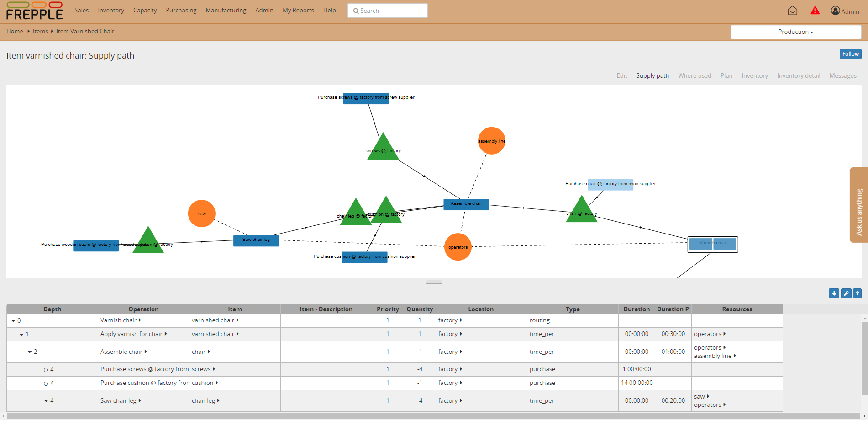
Task: Click in the Search field
Action: tap(387, 11)
